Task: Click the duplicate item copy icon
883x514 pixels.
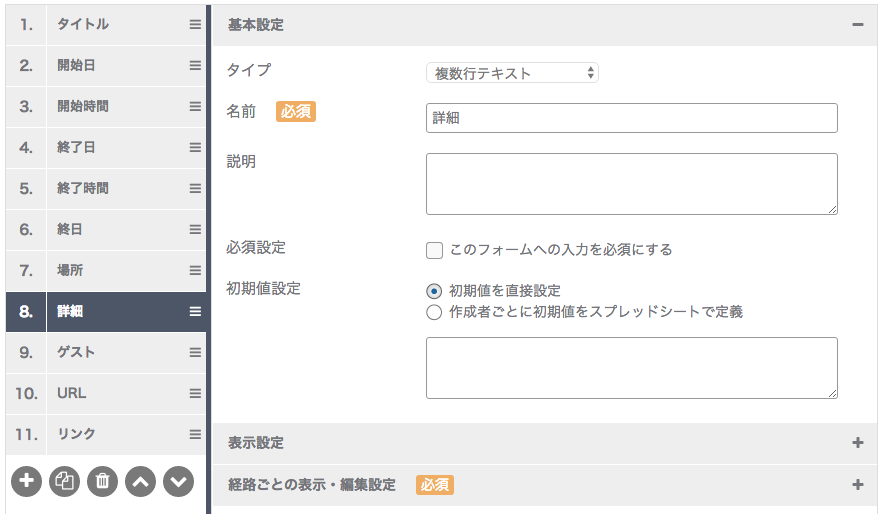Action: [64, 481]
